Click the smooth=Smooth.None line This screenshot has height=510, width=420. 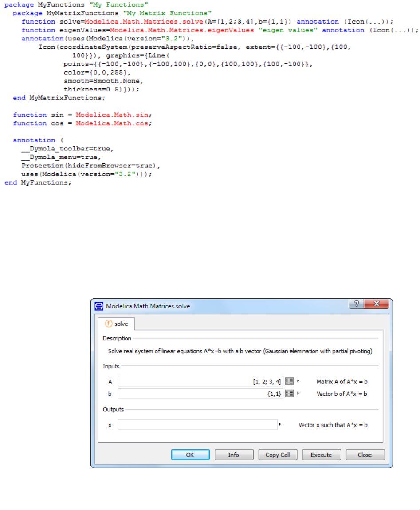(103, 81)
